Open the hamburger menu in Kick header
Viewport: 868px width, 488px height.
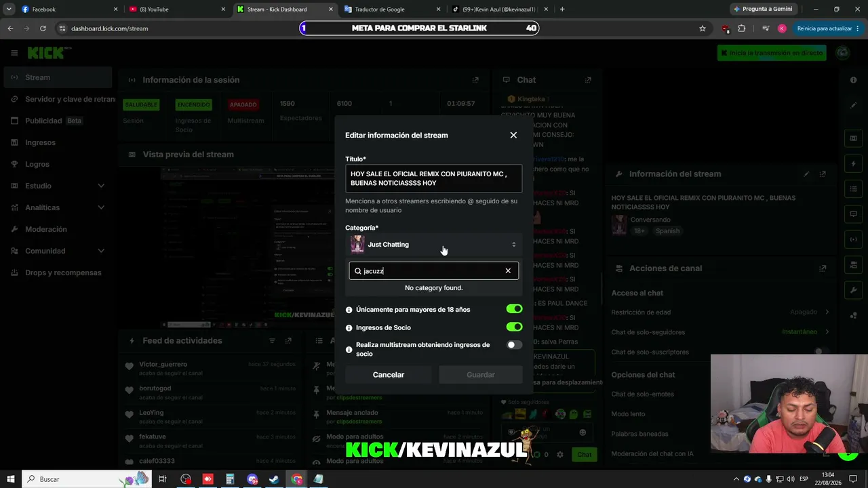coord(14,53)
